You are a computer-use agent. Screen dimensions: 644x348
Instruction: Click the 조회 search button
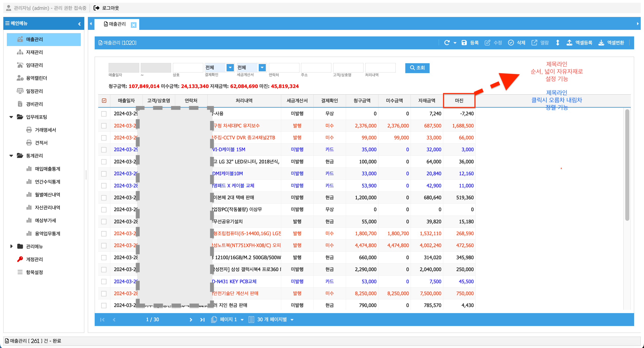pyautogui.click(x=417, y=68)
